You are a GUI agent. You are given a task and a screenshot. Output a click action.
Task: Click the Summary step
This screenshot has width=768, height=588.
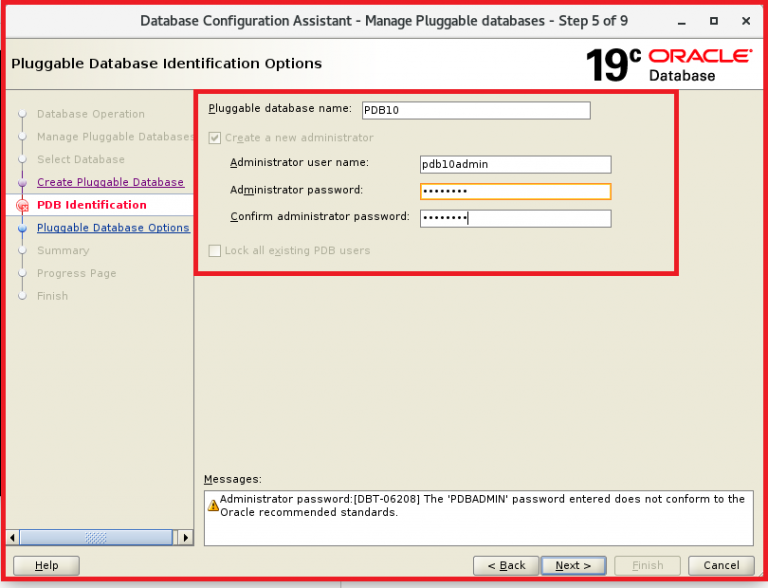63,250
